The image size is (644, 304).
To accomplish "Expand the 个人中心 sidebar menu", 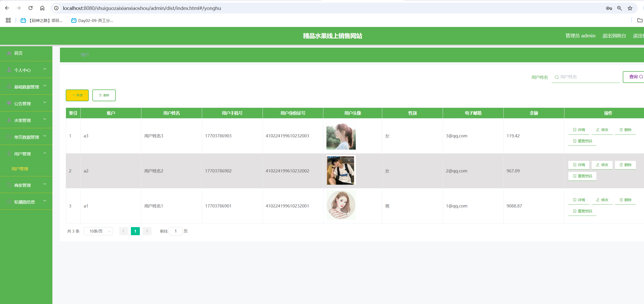I will 26,70.
